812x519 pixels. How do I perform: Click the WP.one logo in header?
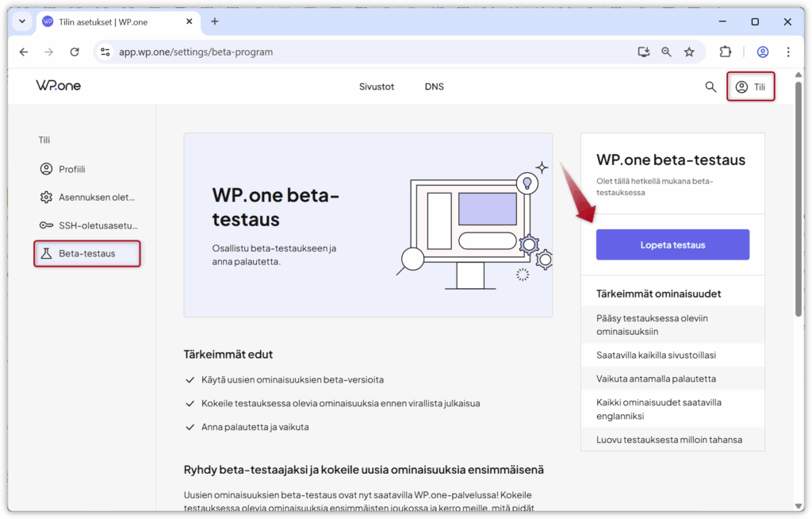click(58, 86)
